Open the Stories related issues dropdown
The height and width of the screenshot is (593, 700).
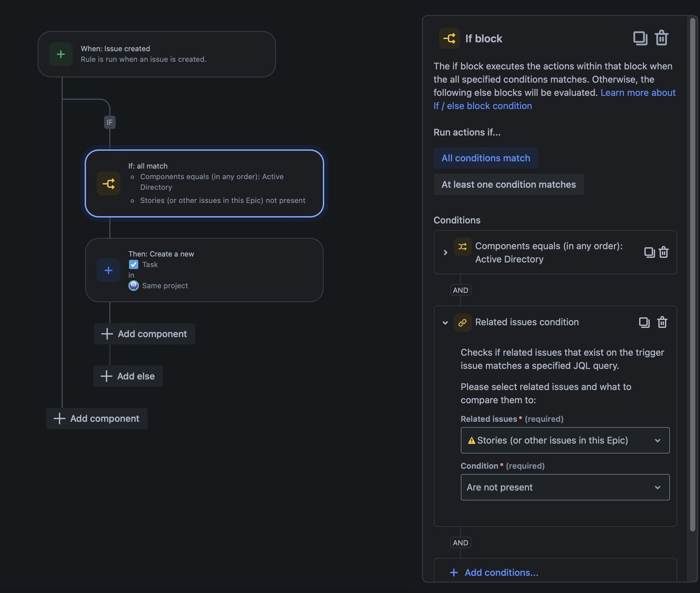point(564,440)
